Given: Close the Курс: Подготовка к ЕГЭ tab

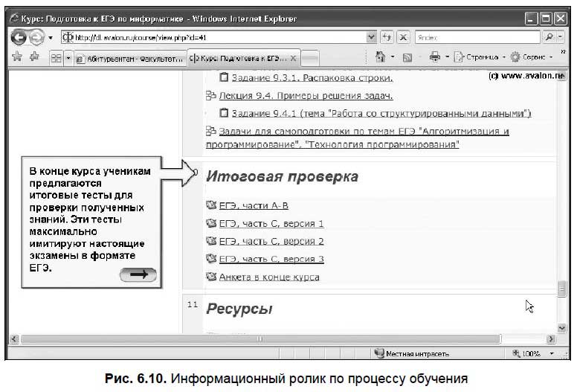Looking at the screenshot, I should click(293, 58).
